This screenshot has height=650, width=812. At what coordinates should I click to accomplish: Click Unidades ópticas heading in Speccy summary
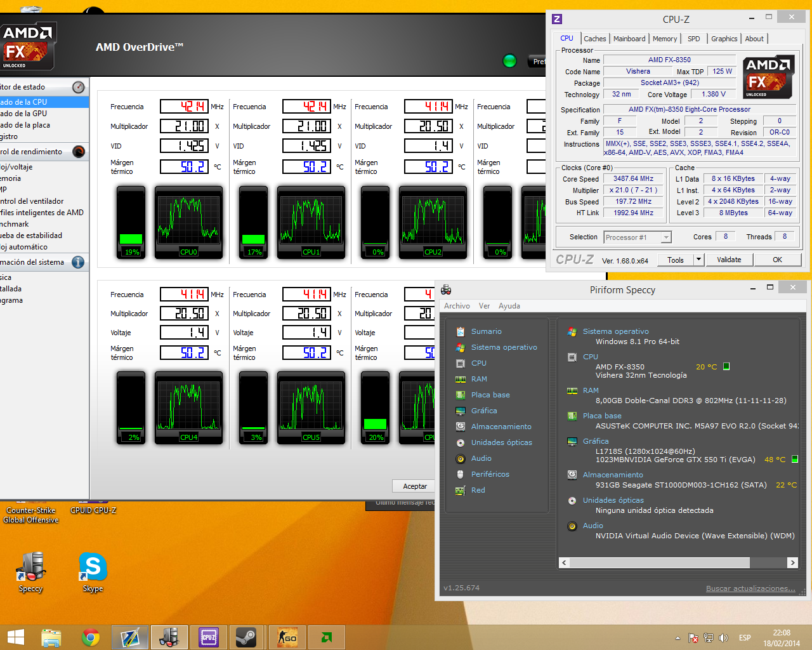point(613,500)
